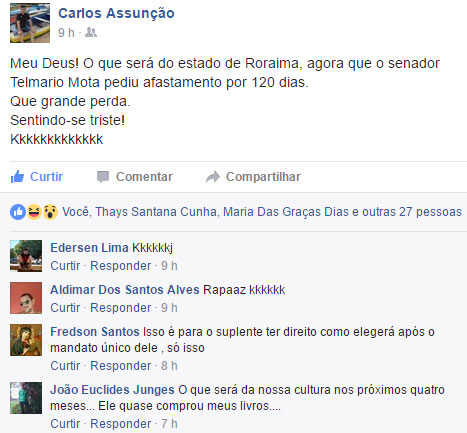Open João Euclides Junges profile link
This screenshot has height=433, width=467.
pos(112,390)
